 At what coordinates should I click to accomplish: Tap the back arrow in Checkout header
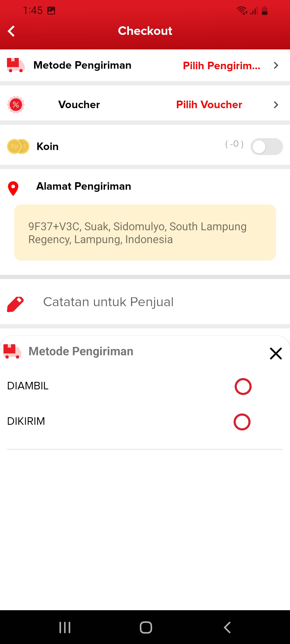[11, 31]
